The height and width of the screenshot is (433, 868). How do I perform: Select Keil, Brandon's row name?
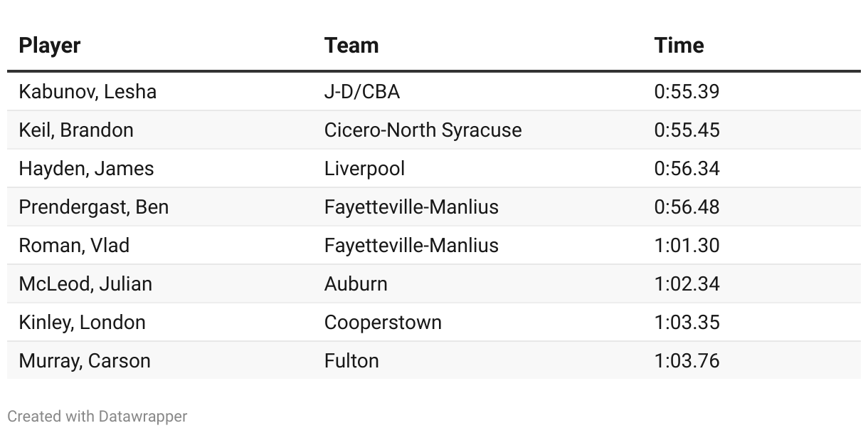coord(76,130)
